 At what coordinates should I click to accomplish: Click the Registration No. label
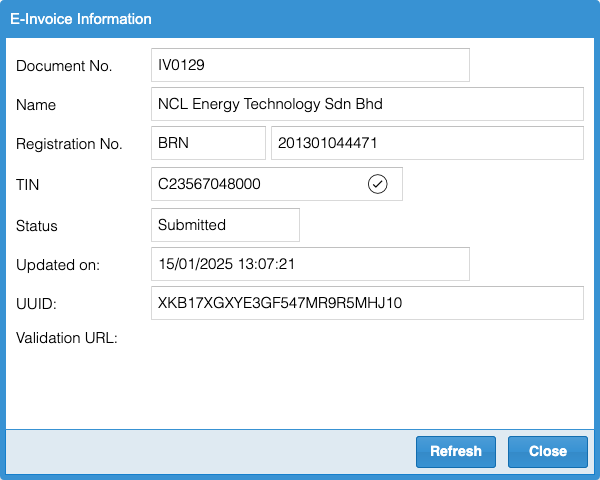pos(69,144)
